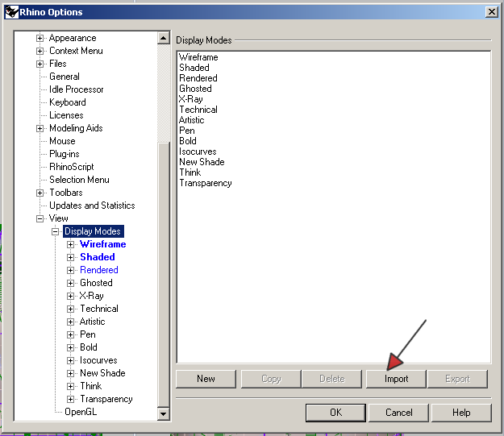Open Help for Rhino Options
The height and width of the screenshot is (436, 504).
[461, 413]
